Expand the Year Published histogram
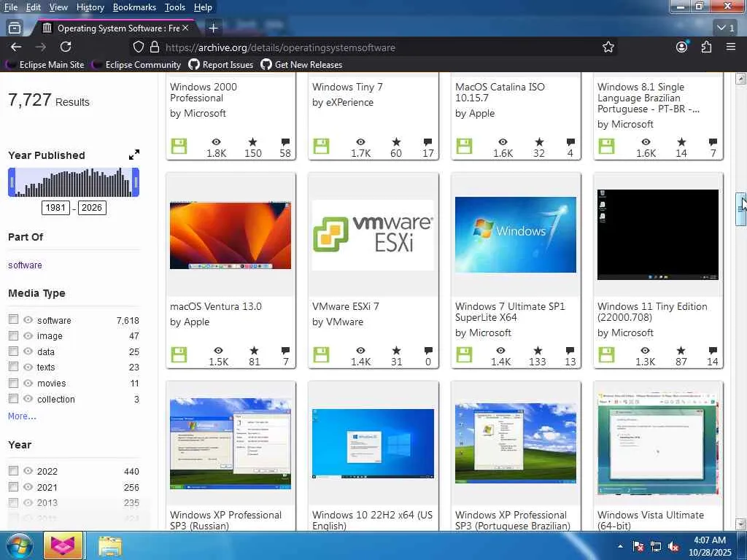The image size is (747, 560). (134, 155)
